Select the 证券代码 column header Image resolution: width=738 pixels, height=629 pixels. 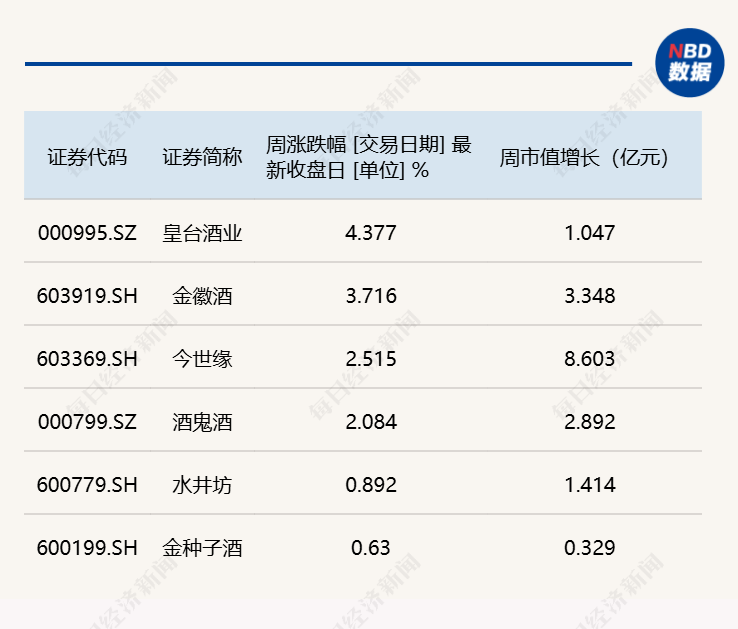87,157
